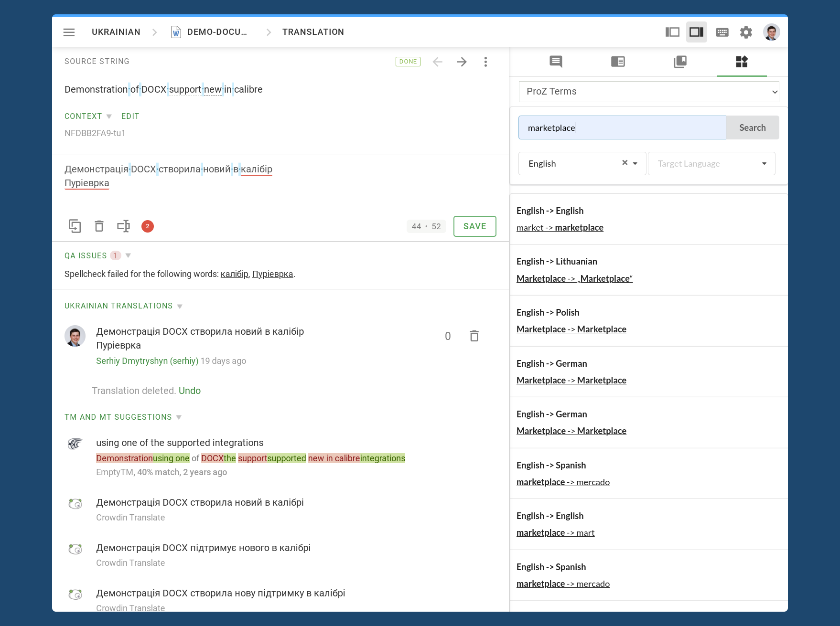Viewport: 840px width, 626px height.
Task: Save the translation
Action: point(474,226)
